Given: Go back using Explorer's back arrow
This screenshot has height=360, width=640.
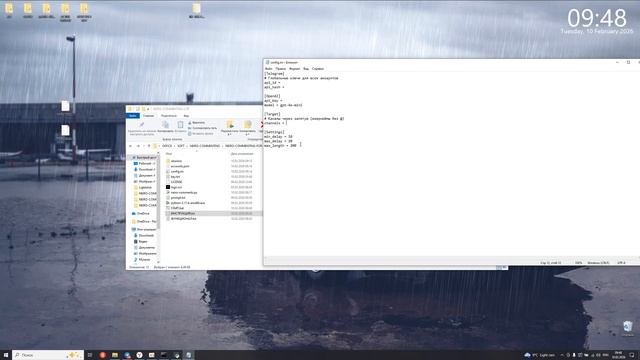Looking at the screenshot, I should [x=130, y=146].
